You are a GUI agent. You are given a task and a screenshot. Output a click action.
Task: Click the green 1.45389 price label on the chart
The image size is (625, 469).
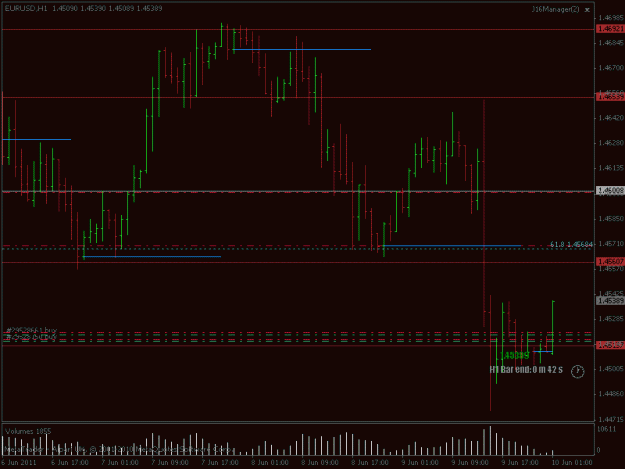[514, 355]
